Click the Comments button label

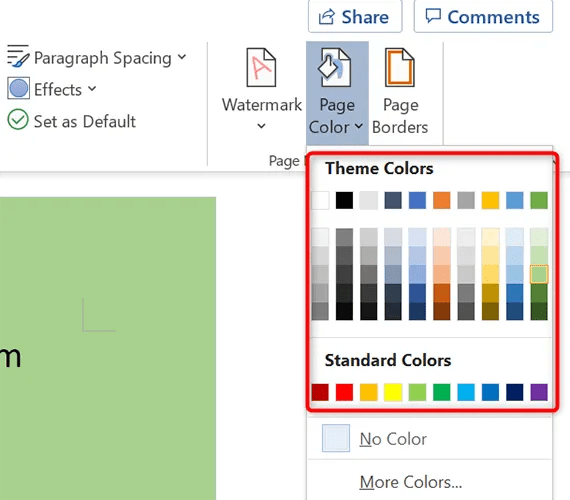coord(493,17)
